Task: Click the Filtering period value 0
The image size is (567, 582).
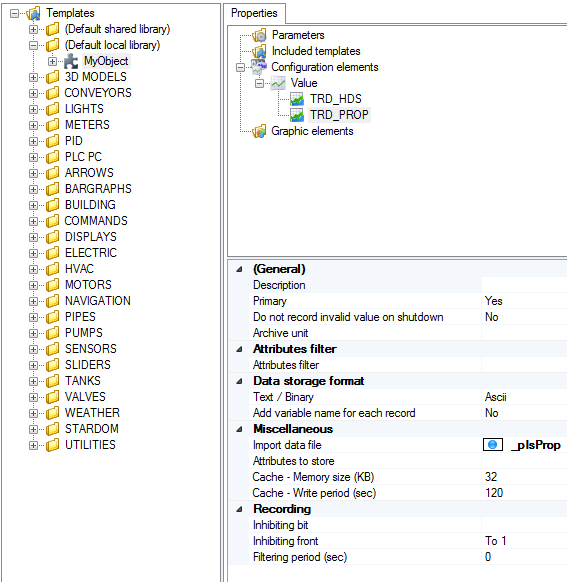Action: click(x=488, y=557)
